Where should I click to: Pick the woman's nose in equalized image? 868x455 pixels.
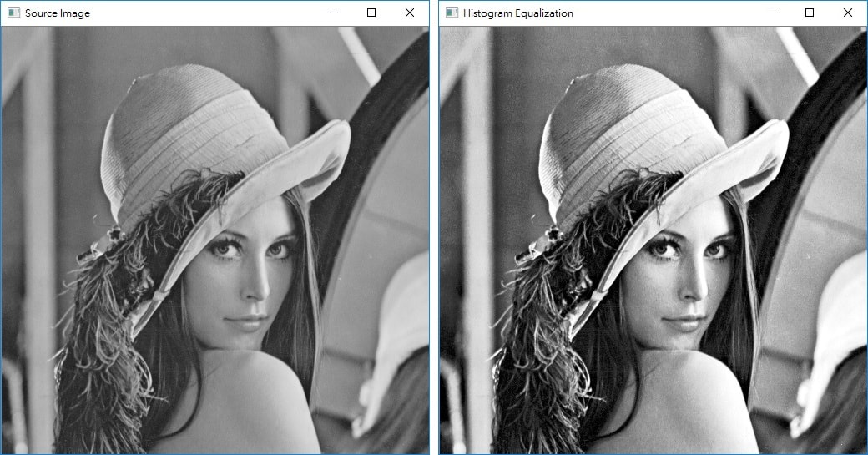695,286
